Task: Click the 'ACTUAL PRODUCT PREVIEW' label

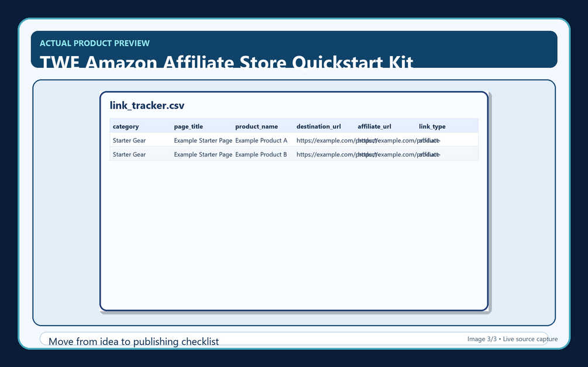Action: [95, 43]
